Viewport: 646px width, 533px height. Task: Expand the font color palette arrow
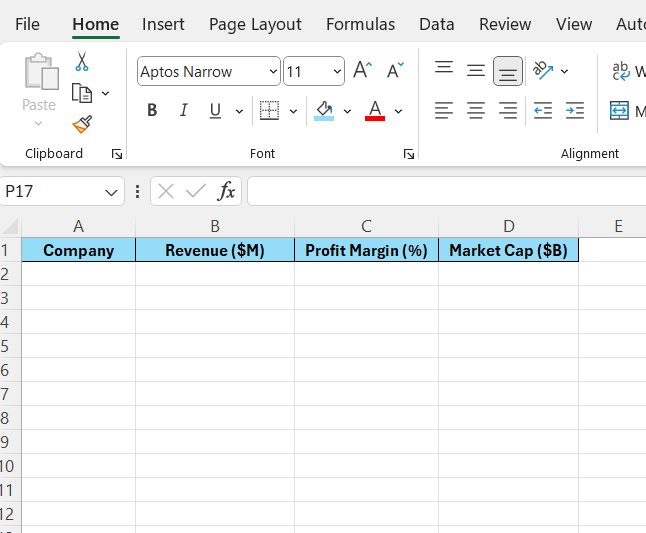[x=398, y=111]
